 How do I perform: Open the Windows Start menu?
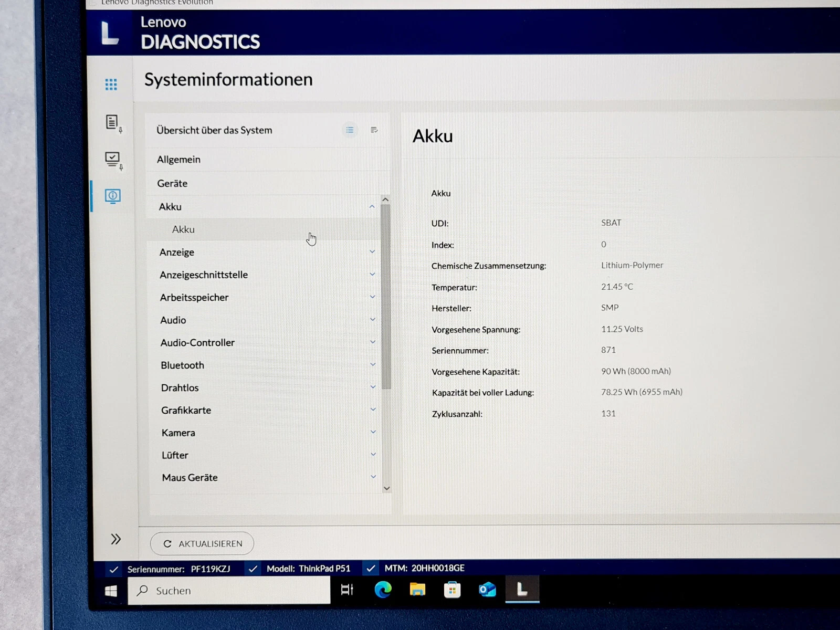(x=111, y=591)
